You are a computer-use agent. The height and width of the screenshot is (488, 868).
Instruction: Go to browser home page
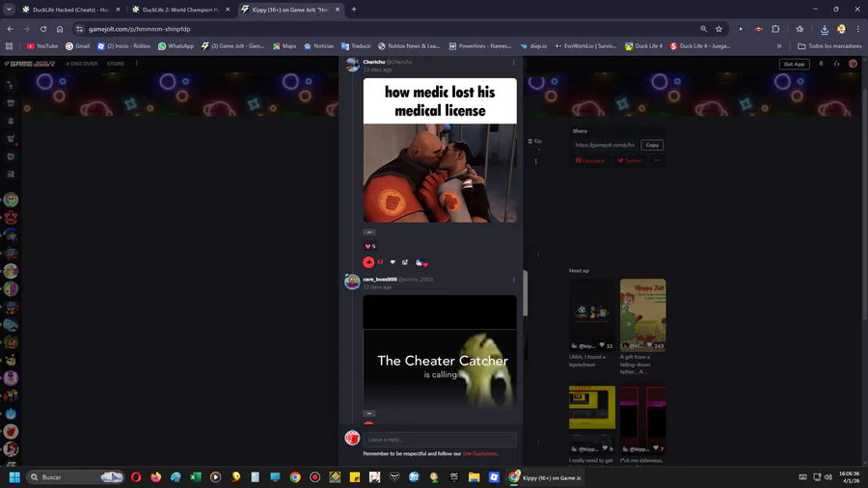tap(60, 29)
